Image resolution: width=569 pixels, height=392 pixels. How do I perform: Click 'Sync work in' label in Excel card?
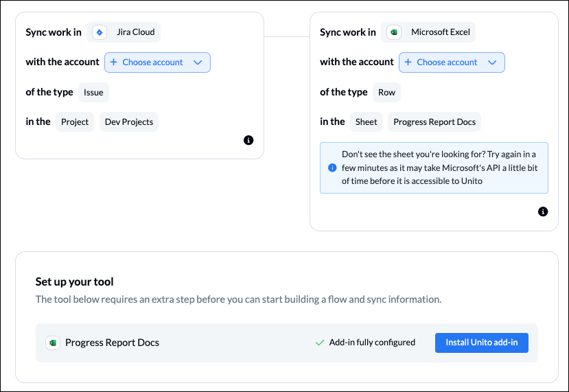click(x=347, y=32)
